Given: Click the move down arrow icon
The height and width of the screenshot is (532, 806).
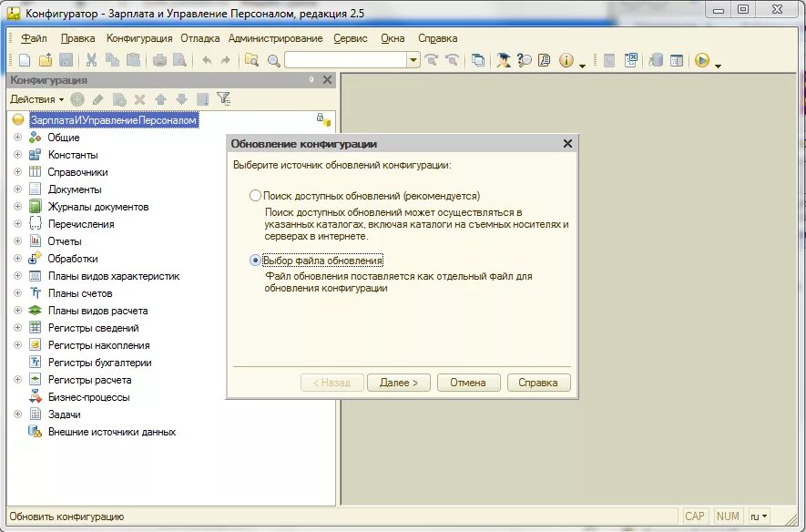Looking at the screenshot, I should (181, 99).
